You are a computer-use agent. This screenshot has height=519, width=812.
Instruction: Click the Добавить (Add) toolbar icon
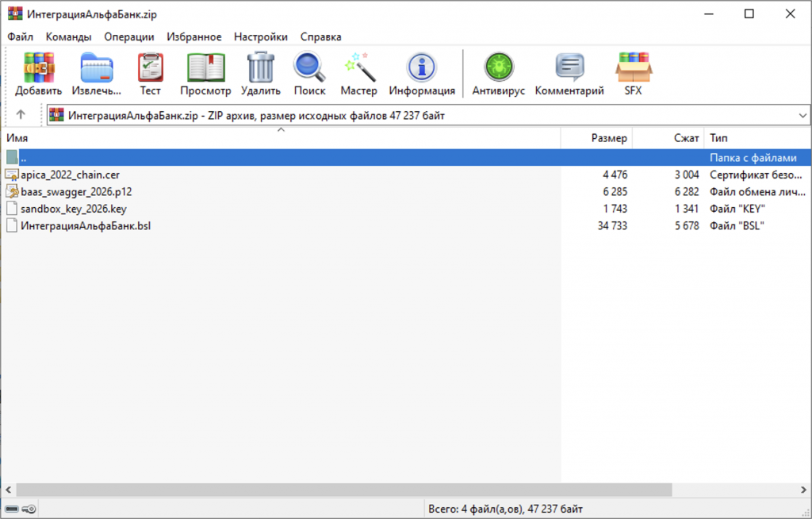38,67
